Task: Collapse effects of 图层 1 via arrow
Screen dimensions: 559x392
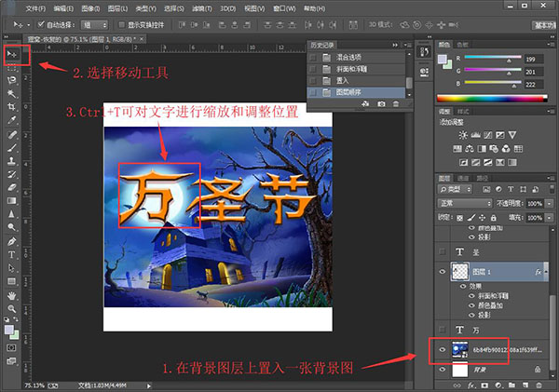Action: (x=545, y=272)
